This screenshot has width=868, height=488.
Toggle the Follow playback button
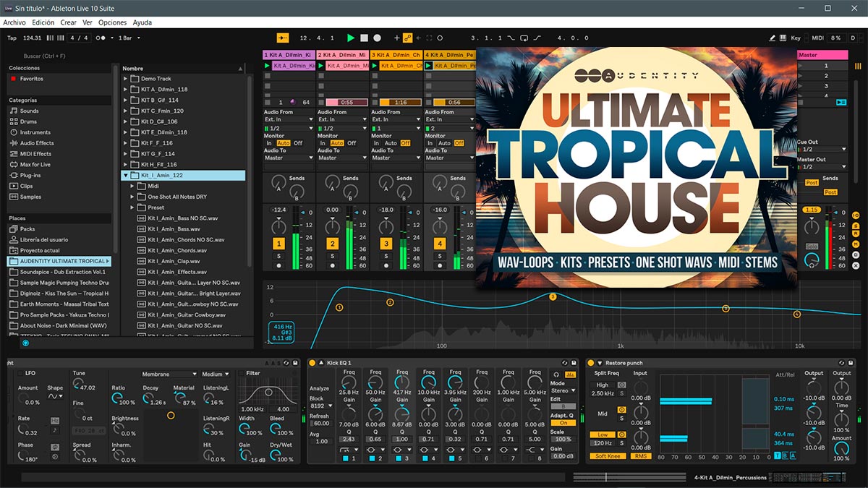pos(282,38)
